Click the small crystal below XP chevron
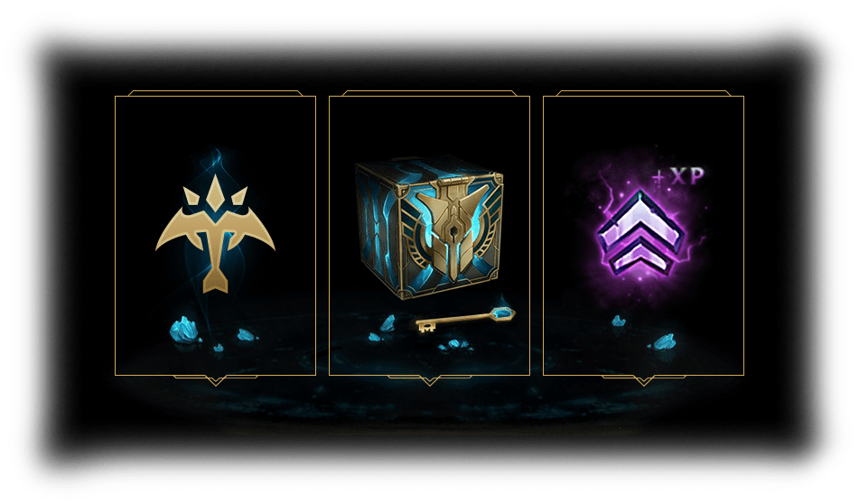The image size is (859, 504). [x=619, y=321]
